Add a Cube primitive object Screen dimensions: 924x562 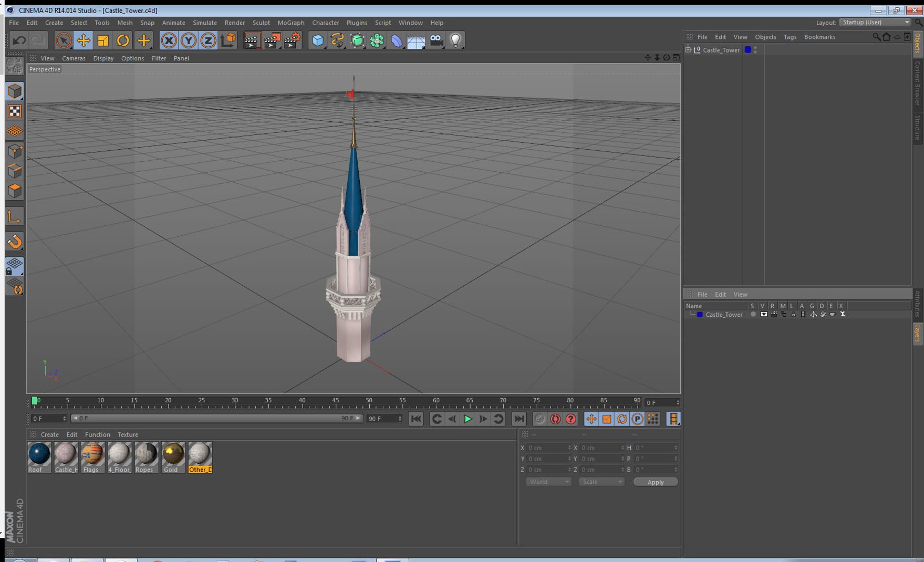pos(318,40)
